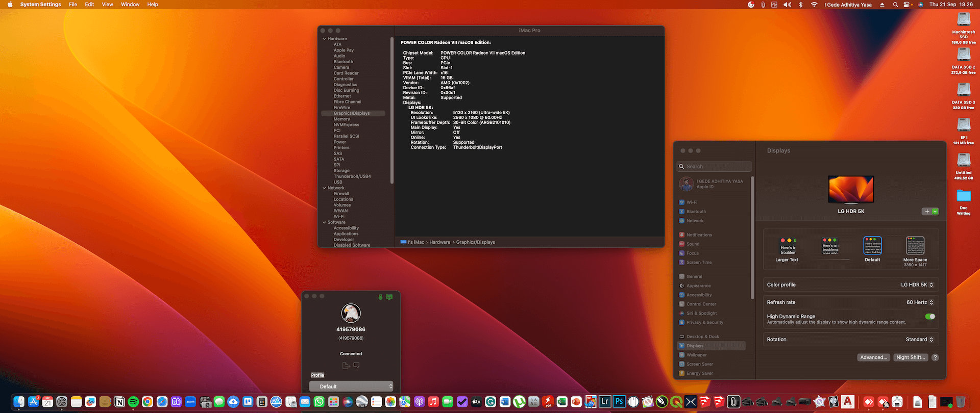Open the Window menu

click(x=130, y=5)
